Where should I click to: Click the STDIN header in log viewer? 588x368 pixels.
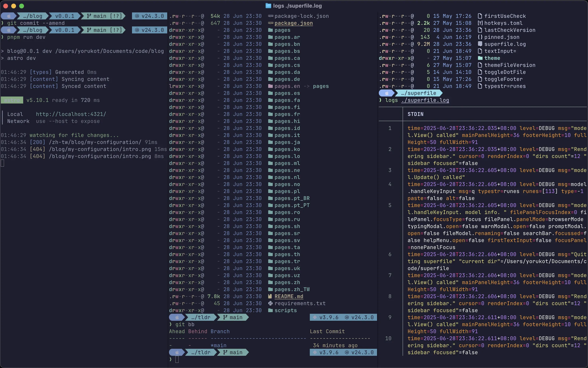point(415,114)
